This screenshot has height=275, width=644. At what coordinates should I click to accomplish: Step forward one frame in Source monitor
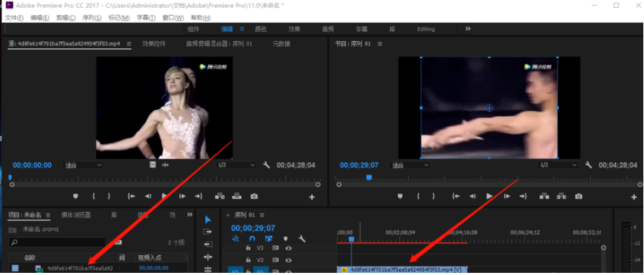point(182,196)
